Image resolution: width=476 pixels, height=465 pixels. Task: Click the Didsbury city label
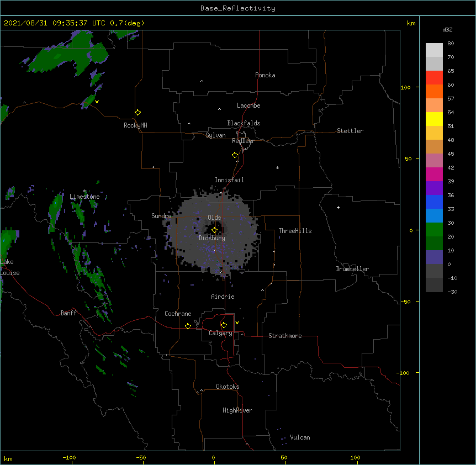[x=212, y=238]
